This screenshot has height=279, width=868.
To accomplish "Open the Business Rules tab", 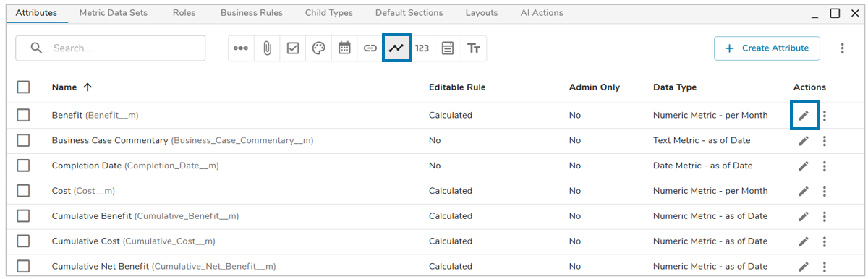I will [252, 13].
